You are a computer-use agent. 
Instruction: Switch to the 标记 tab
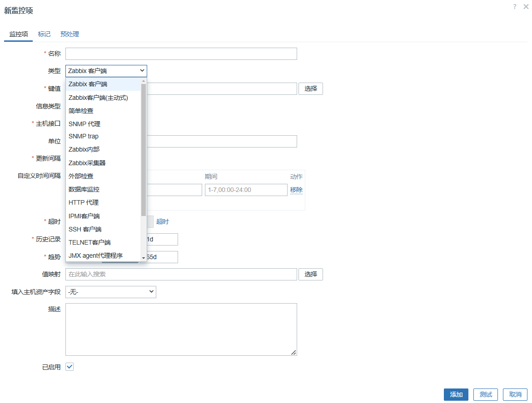coord(44,34)
